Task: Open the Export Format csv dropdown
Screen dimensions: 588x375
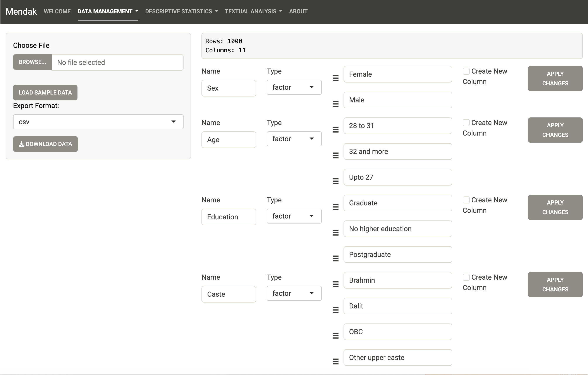Action: (98, 122)
